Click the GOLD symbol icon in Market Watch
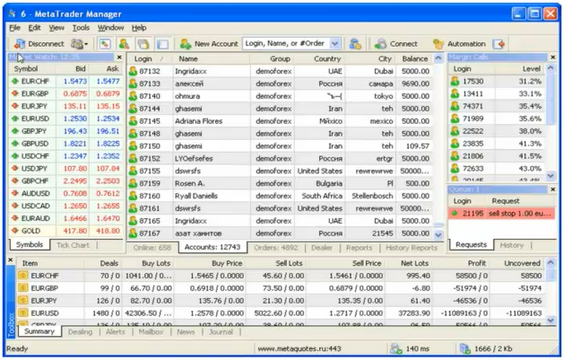Image resolution: width=565 pixels, height=361 pixels. click(15, 231)
